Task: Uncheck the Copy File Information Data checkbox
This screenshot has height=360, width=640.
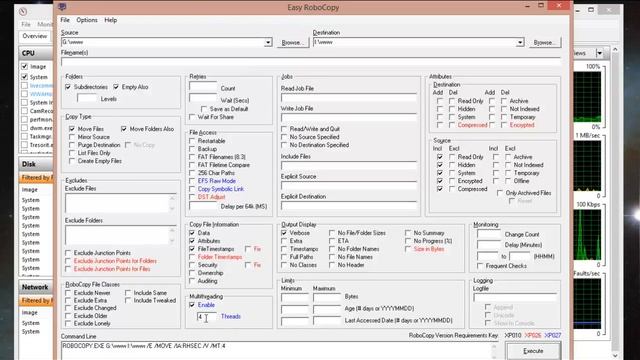Action: coord(192,233)
